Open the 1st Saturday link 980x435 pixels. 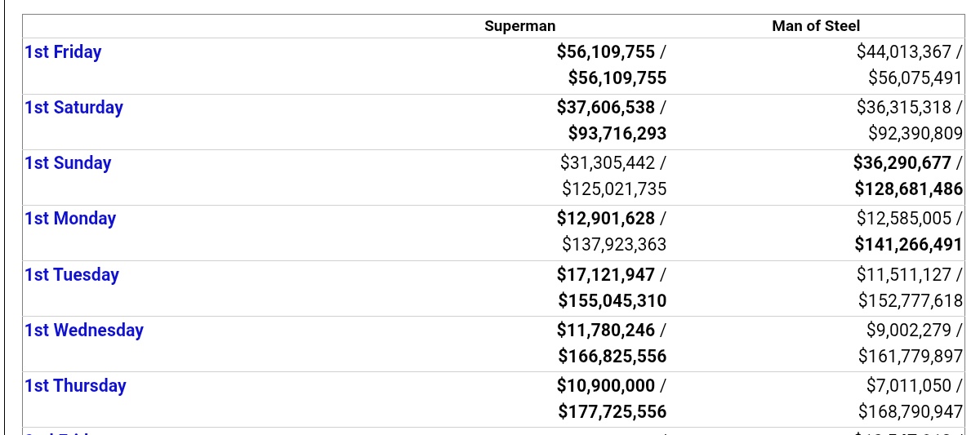click(73, 108)
